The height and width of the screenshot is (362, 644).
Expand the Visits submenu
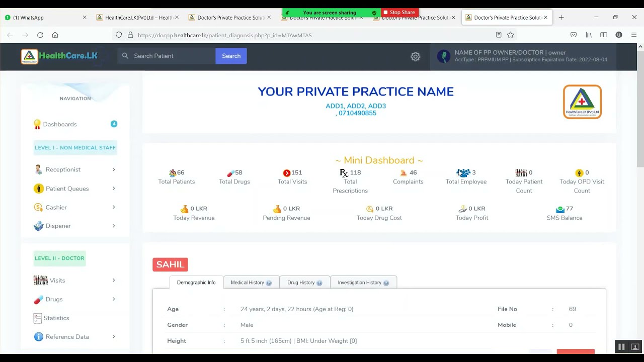point(114,280)
